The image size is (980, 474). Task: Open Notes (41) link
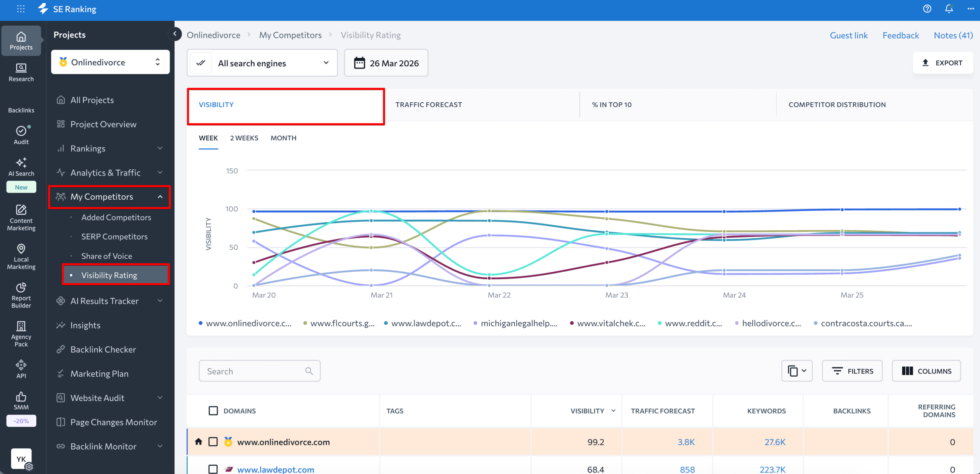tap(953, 35)
